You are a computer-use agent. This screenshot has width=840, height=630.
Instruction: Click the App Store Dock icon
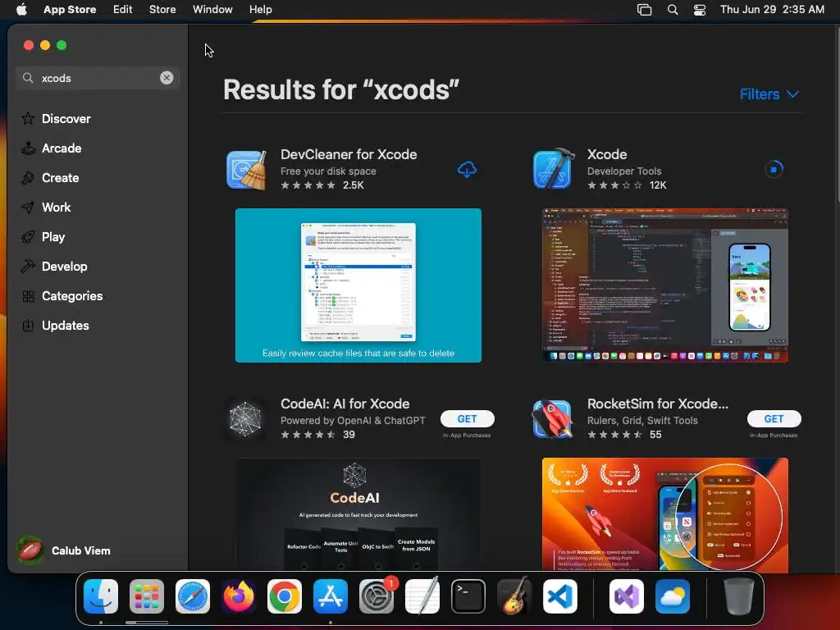click(331, 596)
